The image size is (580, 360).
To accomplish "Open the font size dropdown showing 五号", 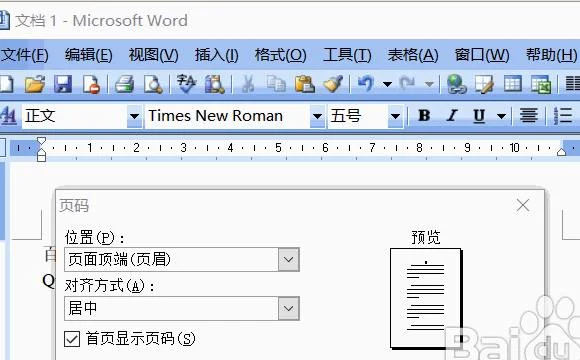I will (395, 117).
